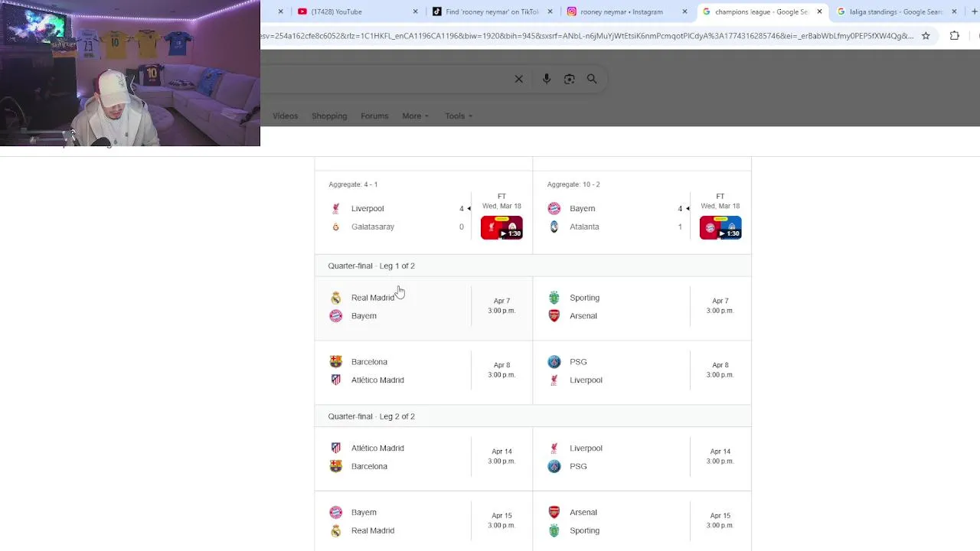Bookmark this page with the star icon
Screen dimensions: 980x551
pyautogui.click(x=926, y=35)
